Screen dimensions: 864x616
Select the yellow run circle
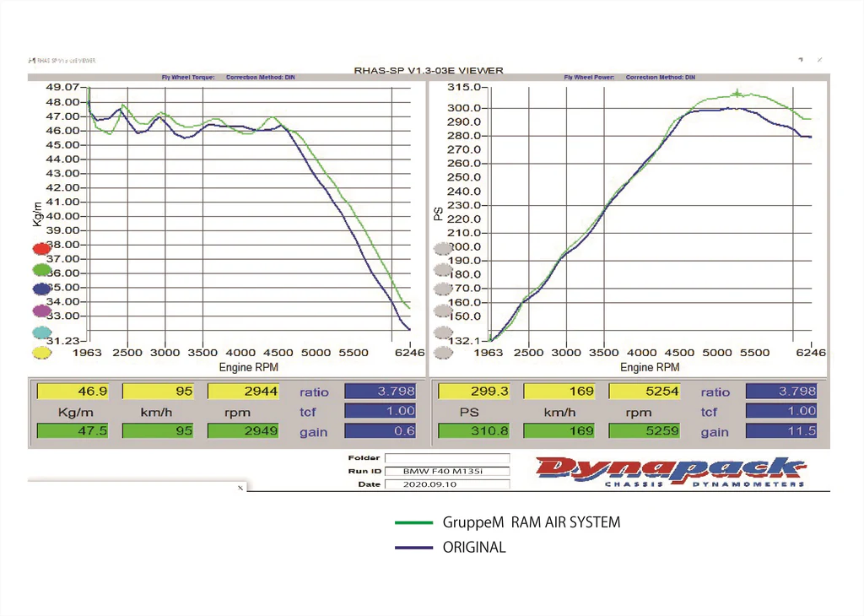tap(41, 353)
